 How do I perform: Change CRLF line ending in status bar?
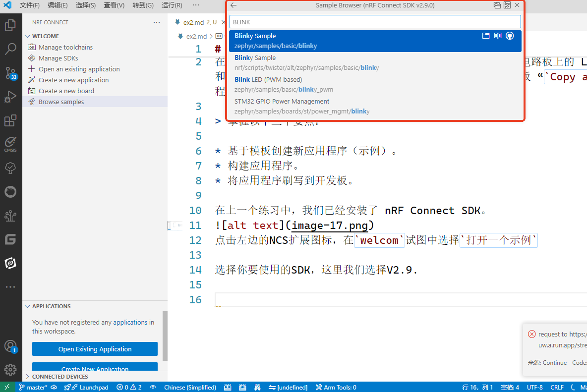point(557,387)
